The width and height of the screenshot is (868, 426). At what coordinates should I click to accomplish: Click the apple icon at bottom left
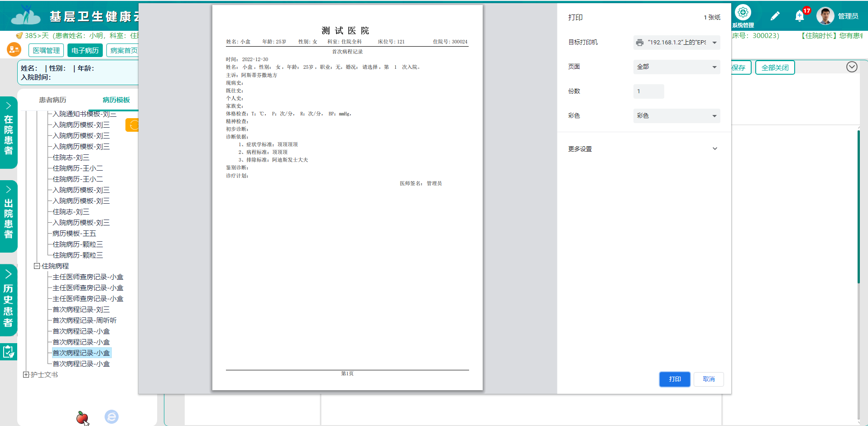tap(82, 417)
